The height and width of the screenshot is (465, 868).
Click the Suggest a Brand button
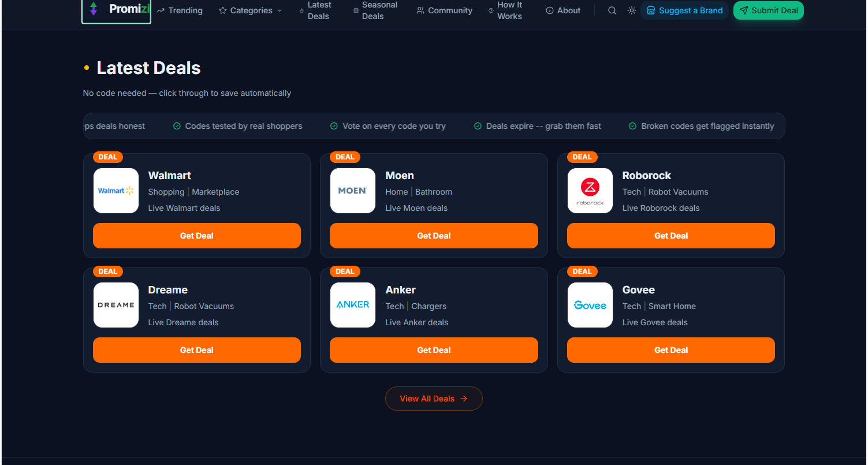click(x=684, y=10)
